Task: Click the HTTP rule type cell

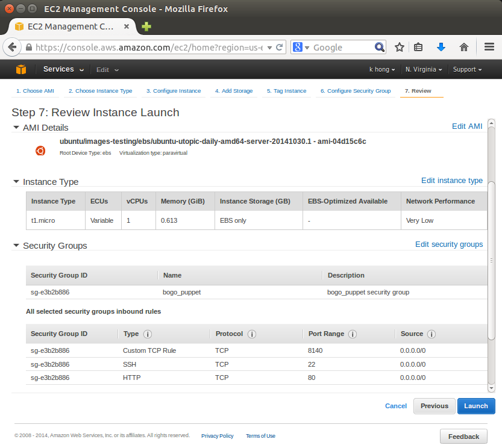Action: coord(131,378)
